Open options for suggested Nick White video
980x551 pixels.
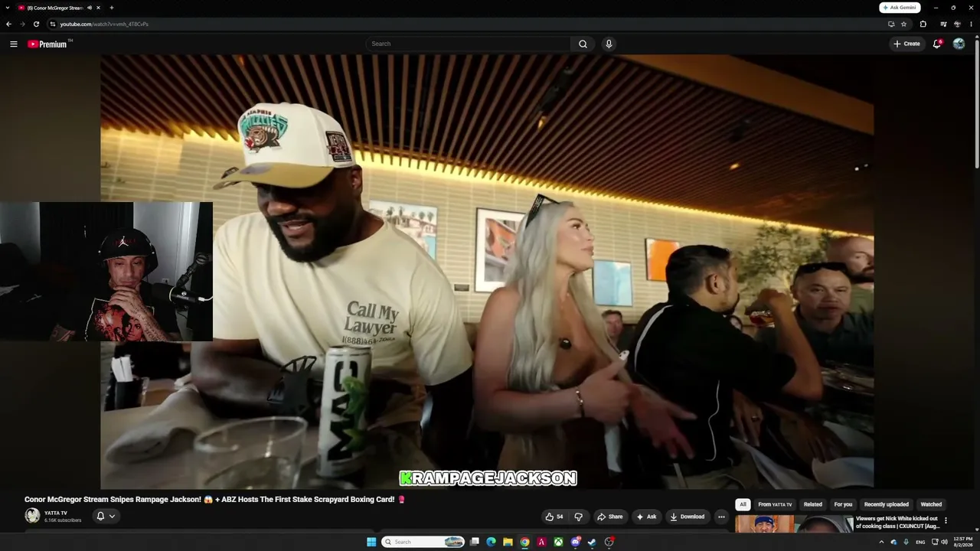point(946,521)
